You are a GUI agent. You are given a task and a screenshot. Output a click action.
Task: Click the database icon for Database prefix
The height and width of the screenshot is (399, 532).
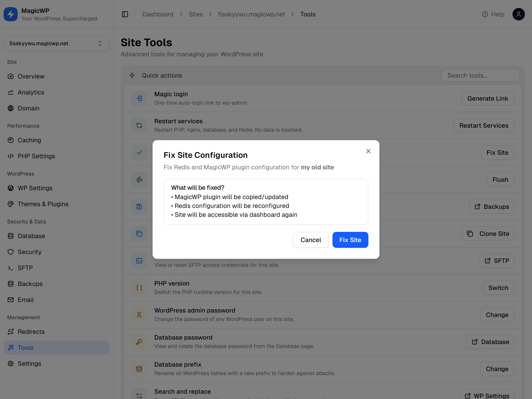coord(139,369)
